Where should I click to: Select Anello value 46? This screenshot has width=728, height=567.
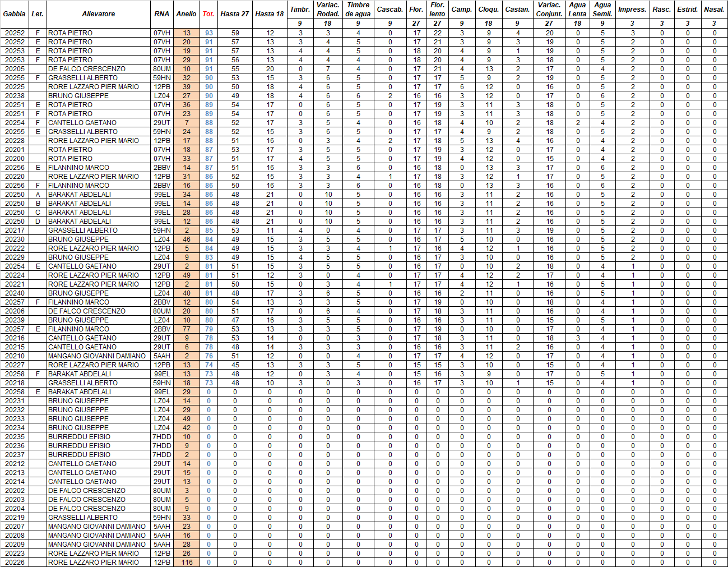pyautogui.click(x=187, y=239)
